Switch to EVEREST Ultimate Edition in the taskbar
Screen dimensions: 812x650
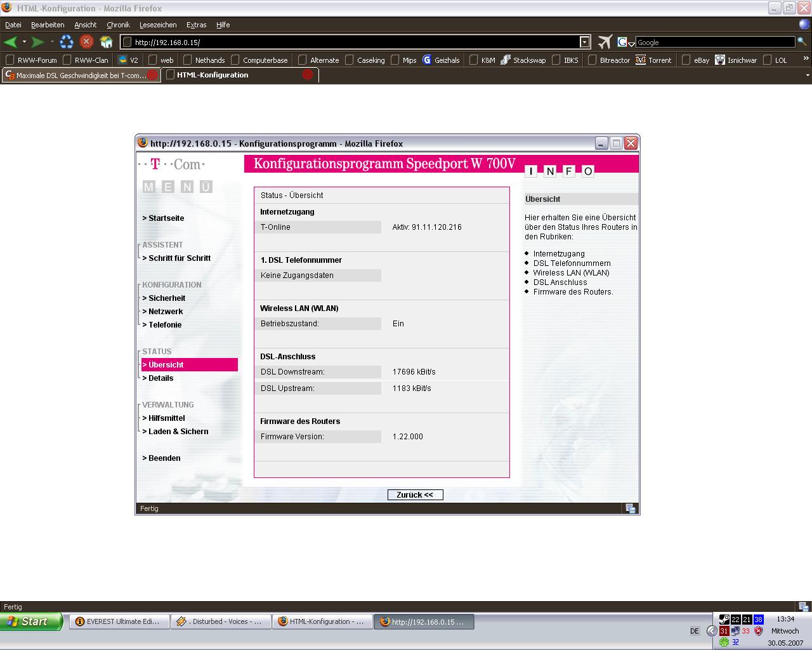(119, 621)
